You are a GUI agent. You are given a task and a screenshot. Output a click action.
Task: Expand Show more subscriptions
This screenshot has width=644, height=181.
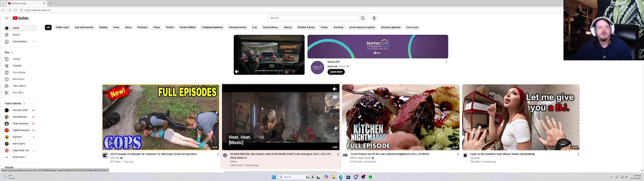point(20,157)
